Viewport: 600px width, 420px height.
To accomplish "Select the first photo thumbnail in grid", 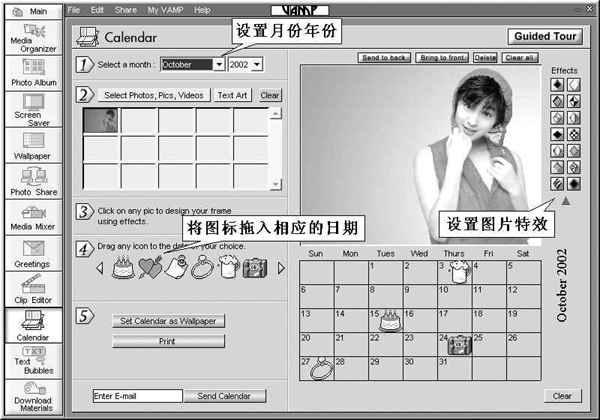I will [101, 120].
